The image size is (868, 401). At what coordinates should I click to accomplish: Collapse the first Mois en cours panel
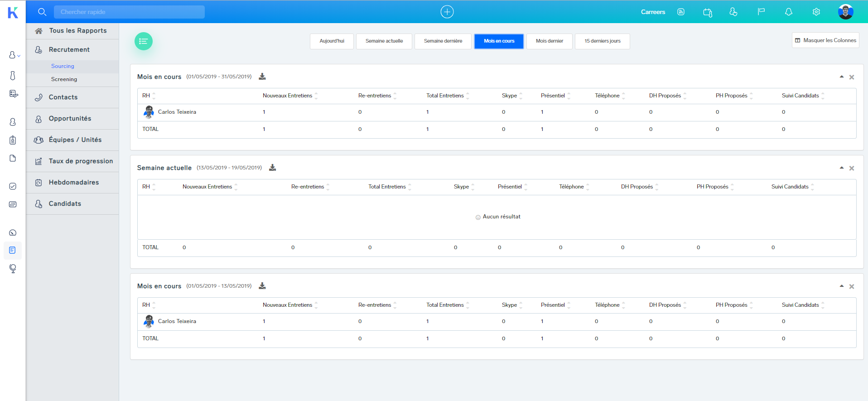841,77
